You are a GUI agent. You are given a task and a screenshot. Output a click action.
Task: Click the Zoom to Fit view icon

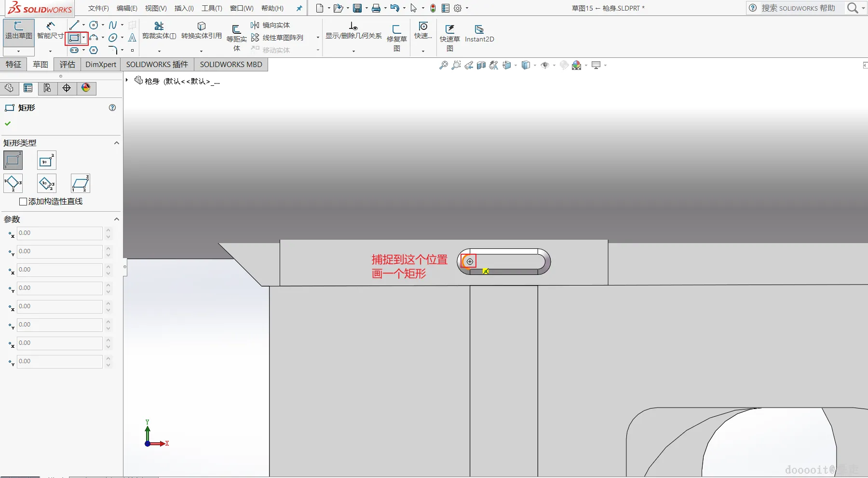[x=443, y=65]
